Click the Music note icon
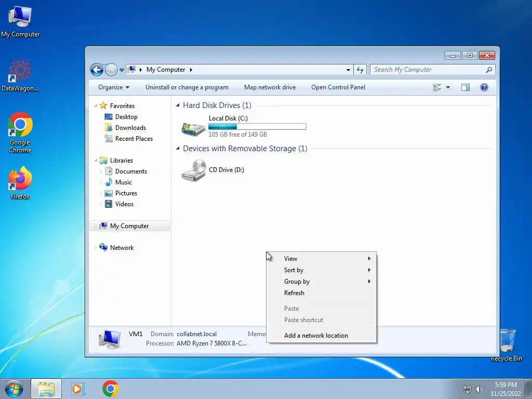Screen dimensions: 532x399 pos(109,182)
